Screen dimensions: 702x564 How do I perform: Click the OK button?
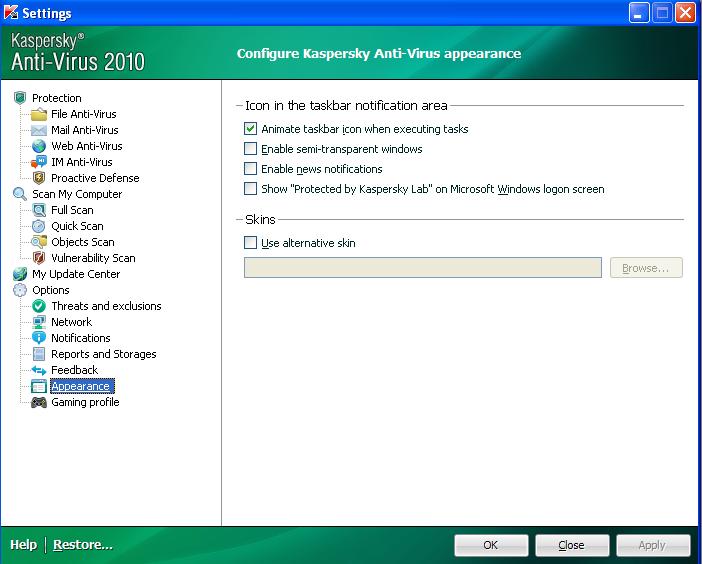point(491,545)
